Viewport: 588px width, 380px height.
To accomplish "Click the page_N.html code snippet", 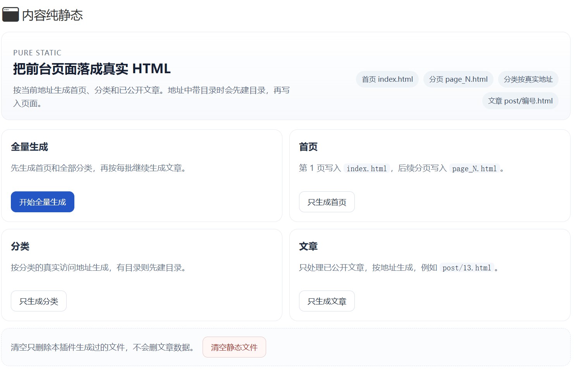I will [474, 169].
